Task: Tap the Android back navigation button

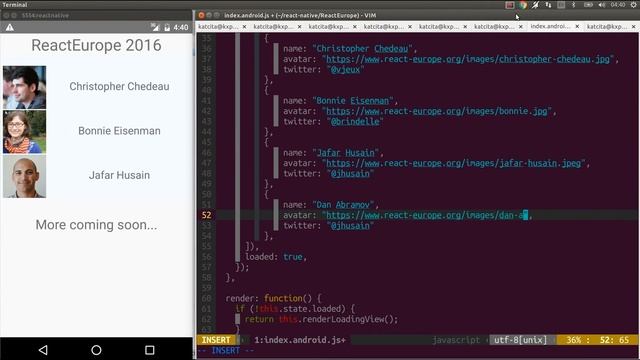Action: [43, 350]
